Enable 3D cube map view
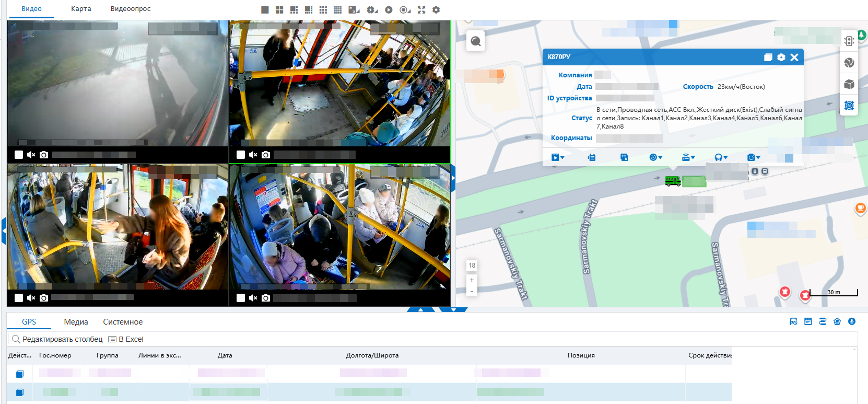 849,84
